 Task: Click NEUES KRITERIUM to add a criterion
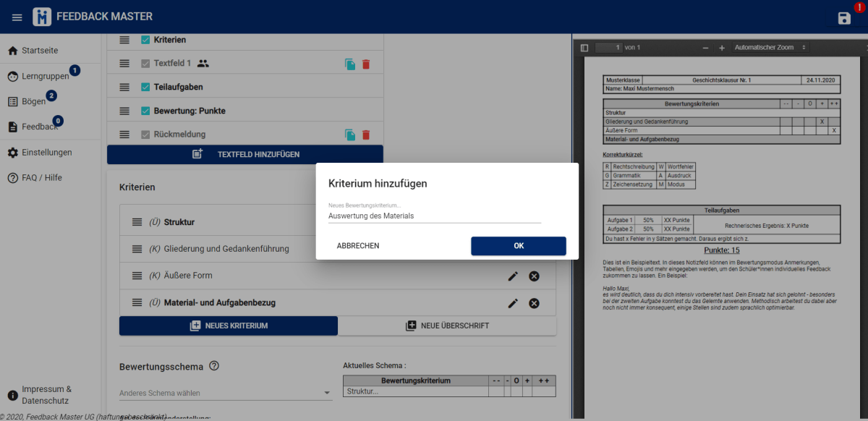pyautogui.click(x=228, y=326)
